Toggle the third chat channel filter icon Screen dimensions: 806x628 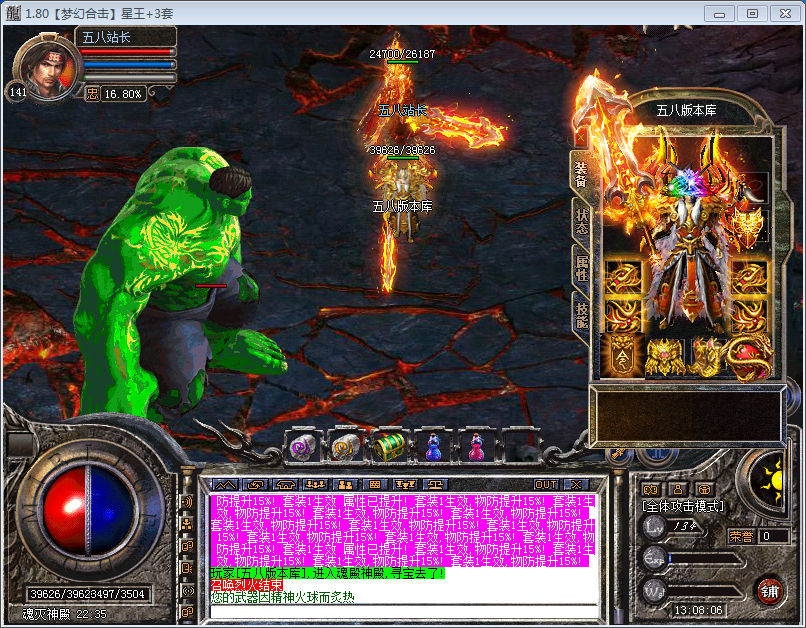click(x=187, y=546)
